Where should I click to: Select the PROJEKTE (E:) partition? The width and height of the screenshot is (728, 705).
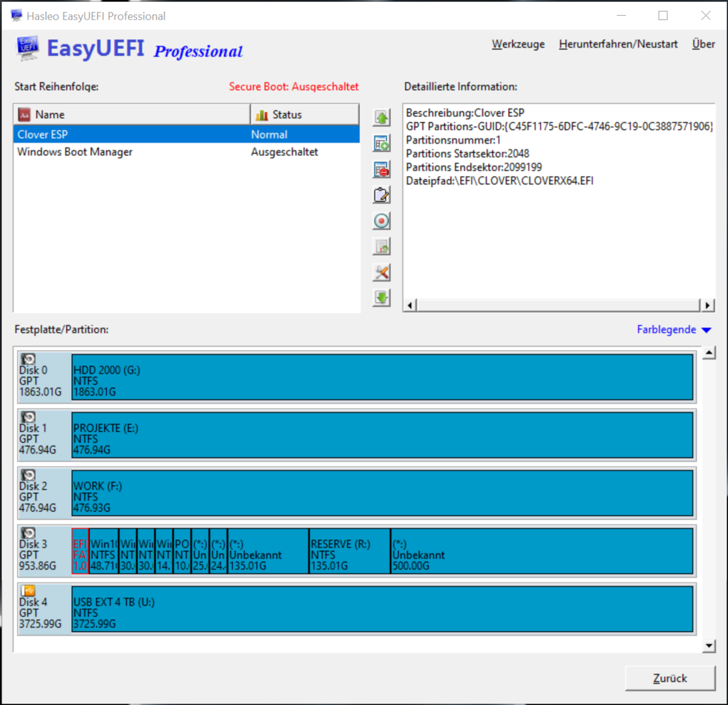click(x=382, y=435)
